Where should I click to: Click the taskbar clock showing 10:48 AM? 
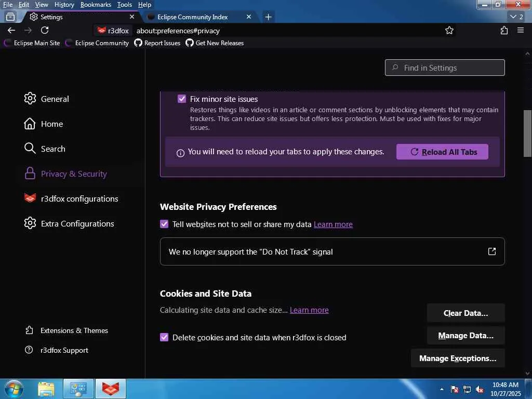click(506, 389)
